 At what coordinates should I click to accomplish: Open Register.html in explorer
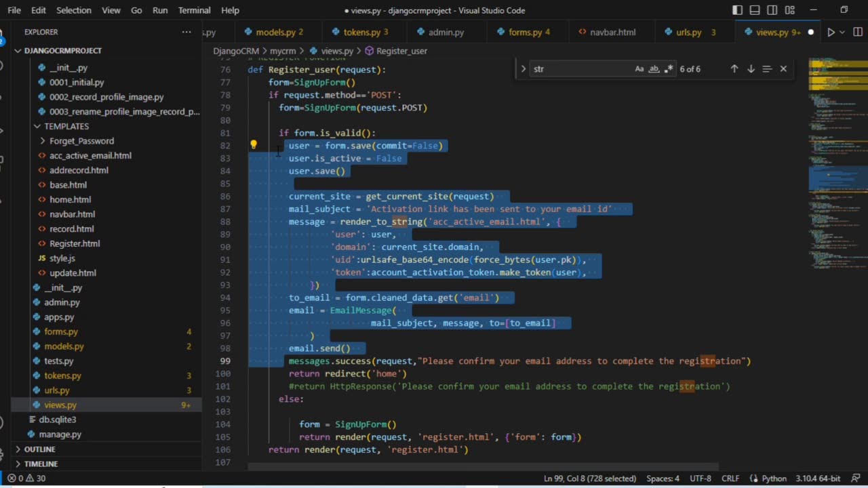tap(75, 243)
